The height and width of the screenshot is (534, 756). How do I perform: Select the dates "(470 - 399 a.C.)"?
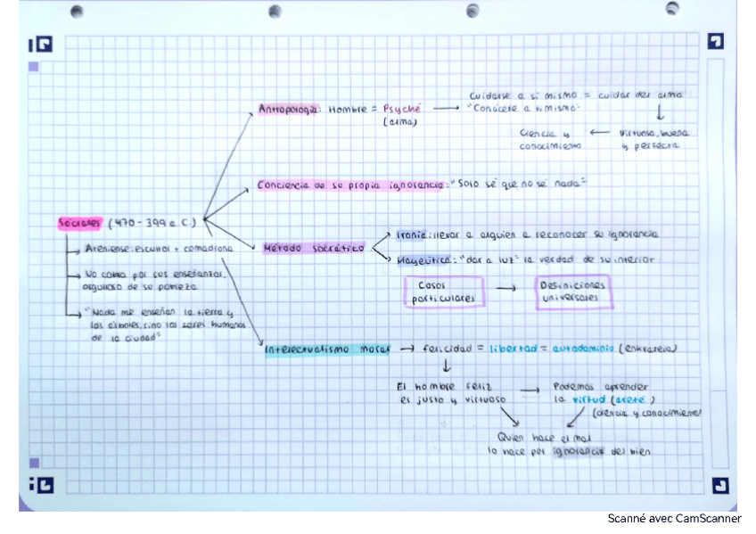(152, 223)
